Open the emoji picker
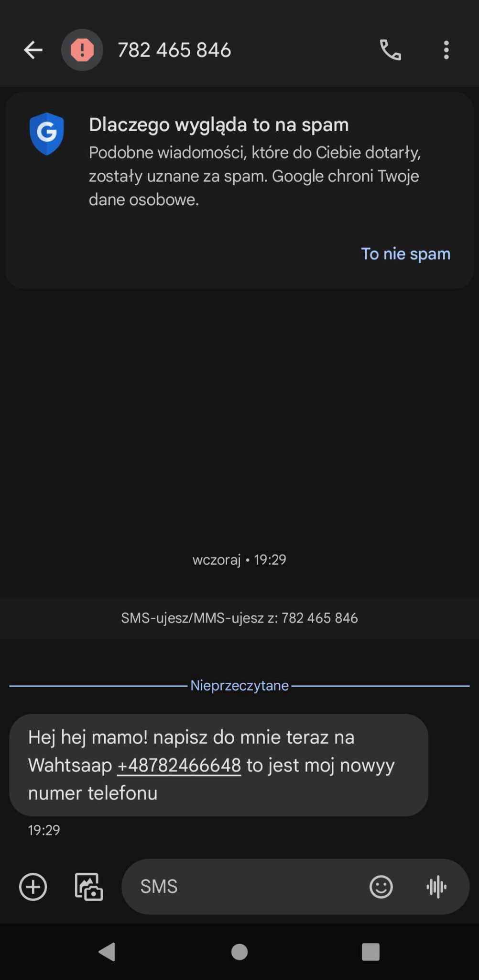The height and width of the screenshot is (980, 479). tap(381, 887)
